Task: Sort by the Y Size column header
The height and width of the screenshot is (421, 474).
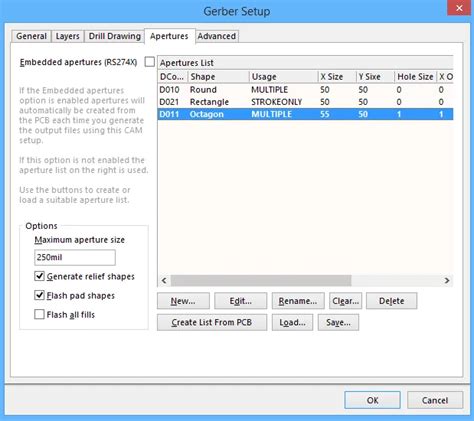Action: coord(375,77)
